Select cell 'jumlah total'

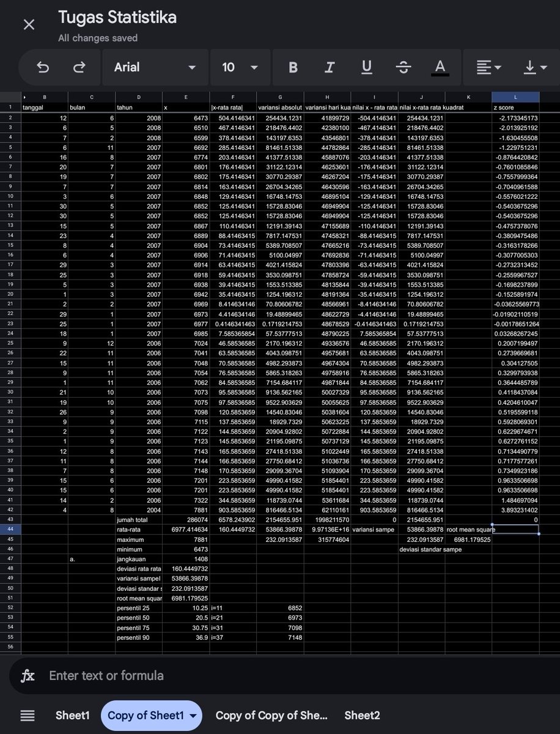(139, 519)
